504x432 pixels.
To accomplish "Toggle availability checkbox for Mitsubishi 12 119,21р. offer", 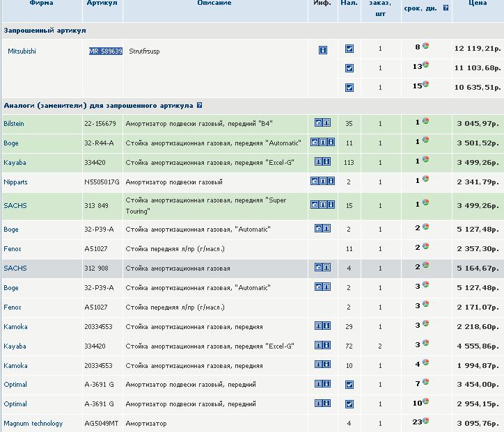I will 349,49.
